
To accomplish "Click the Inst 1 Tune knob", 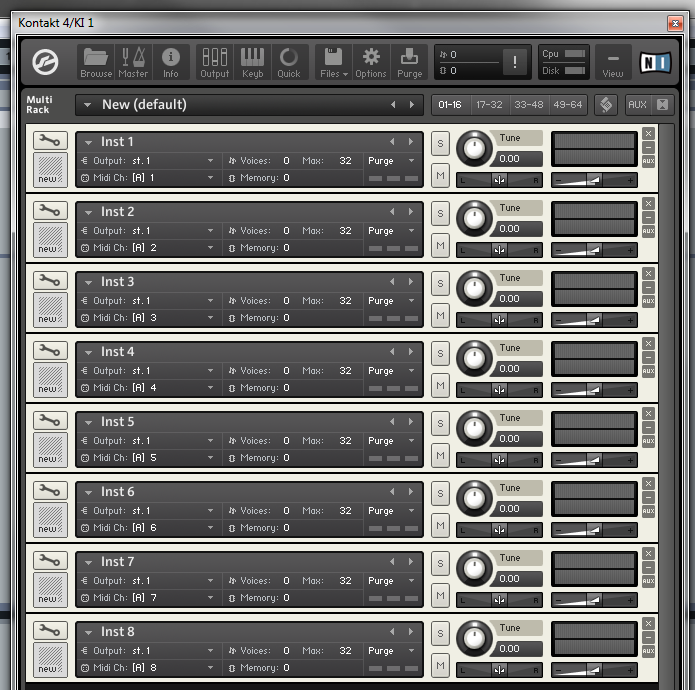I will point(474,148).
